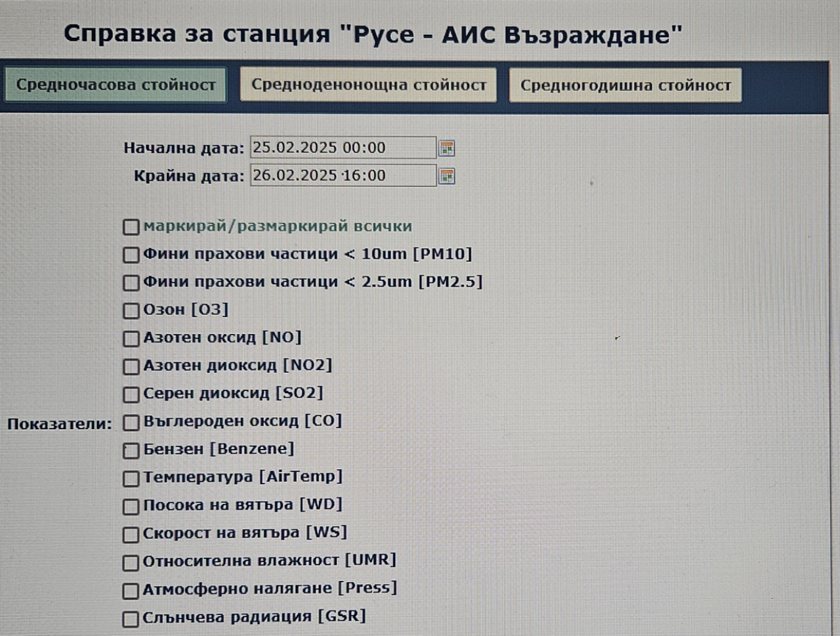Image resolution: width=840 pixels, height=636 pixels.
Task: Open calendar picker for Крайна дата
Action: (447, 176)
